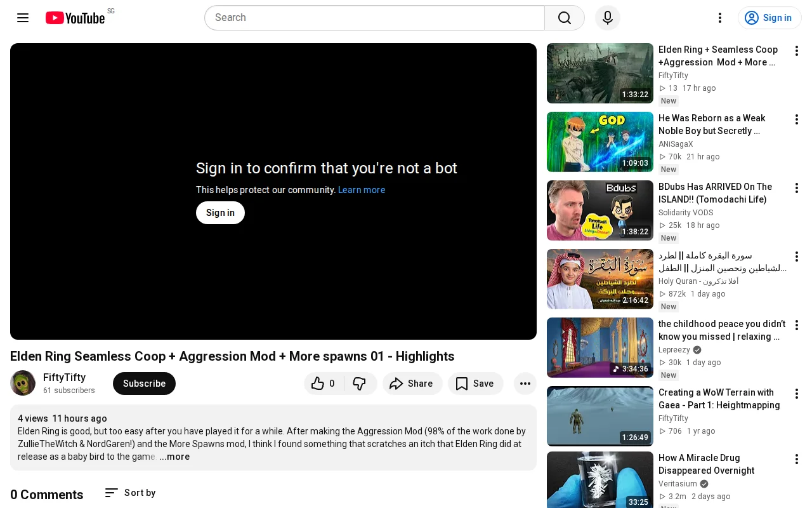Click the main video title text
The height and width of the screenshot is (508, 812).
(232, 356)
